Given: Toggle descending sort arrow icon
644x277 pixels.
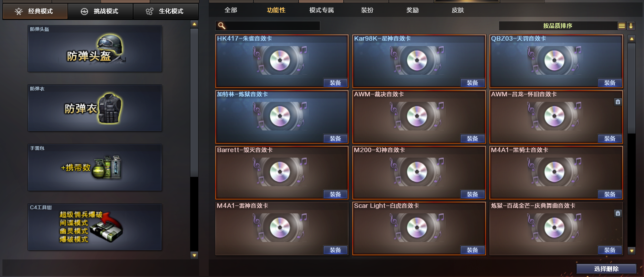Looking at the screenshot, I should click(x=631, y=26).
